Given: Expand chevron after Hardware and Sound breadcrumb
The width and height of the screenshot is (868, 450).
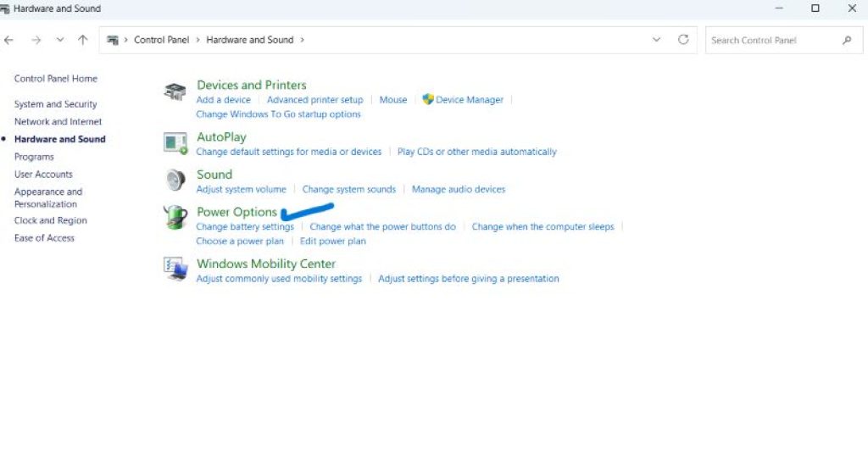Looking at the screenshot, I should tap(303, 40).
